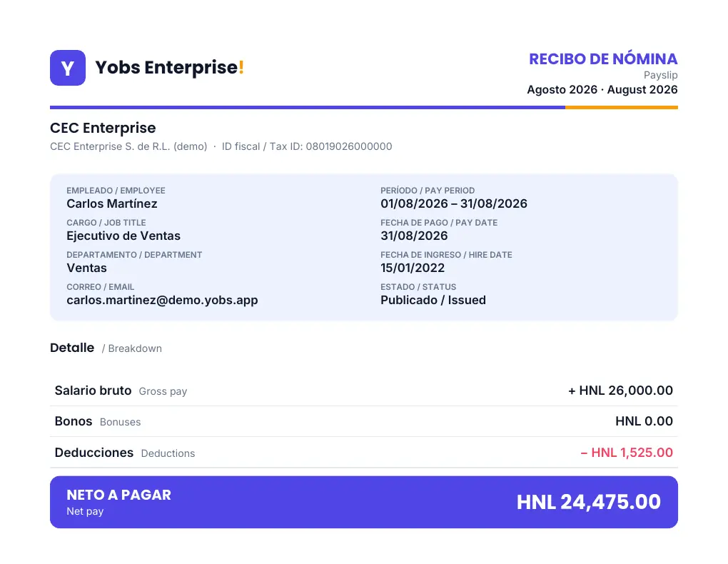Screen dimensions: 728x564
Task: Select the bonus amount HNL 0.00
Action: tap(644, 421)
